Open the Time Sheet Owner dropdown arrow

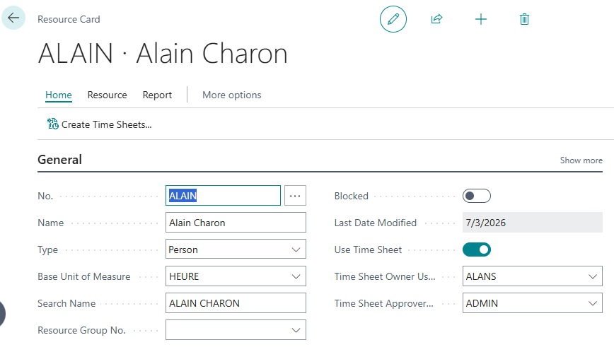[x=593, y=276]
